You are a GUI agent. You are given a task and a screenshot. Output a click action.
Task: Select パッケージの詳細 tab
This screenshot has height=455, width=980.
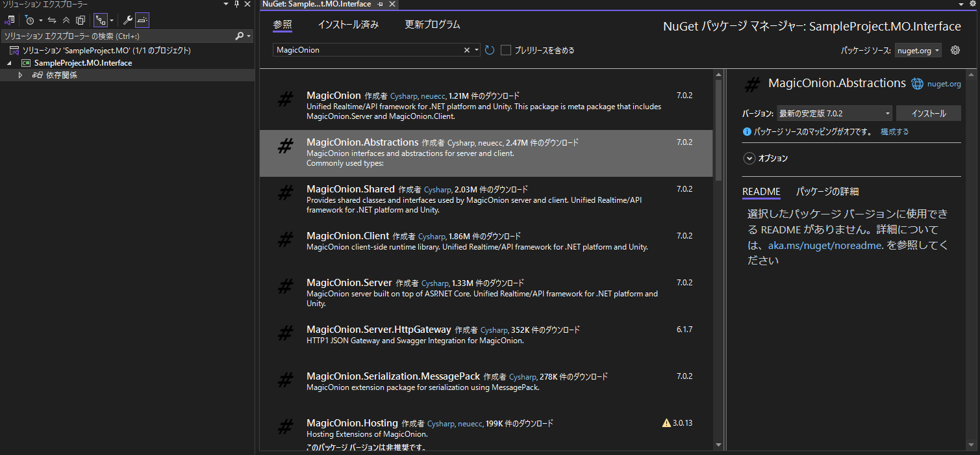[827, 191]
